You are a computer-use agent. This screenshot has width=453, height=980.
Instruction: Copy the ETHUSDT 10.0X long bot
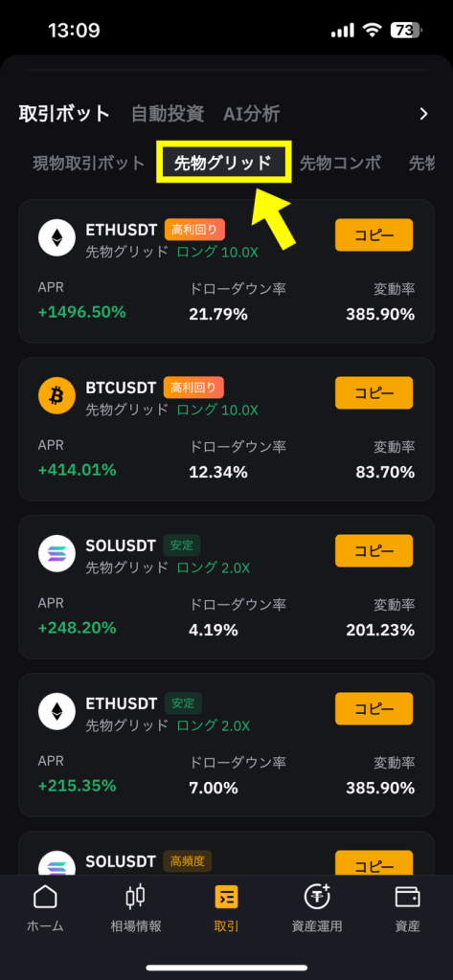(x=374, y=235)
